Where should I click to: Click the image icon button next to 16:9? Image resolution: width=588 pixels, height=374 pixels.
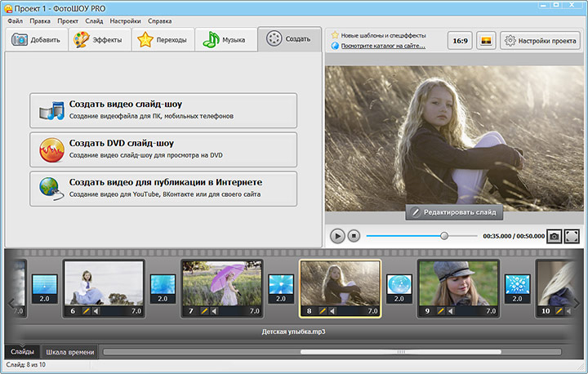tap(486, 41)
